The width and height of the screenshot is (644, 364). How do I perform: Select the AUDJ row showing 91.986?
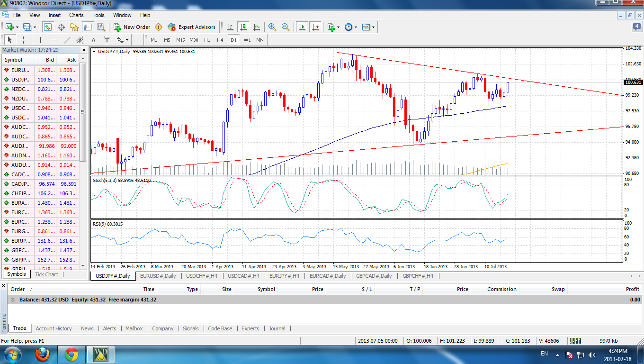40,146
